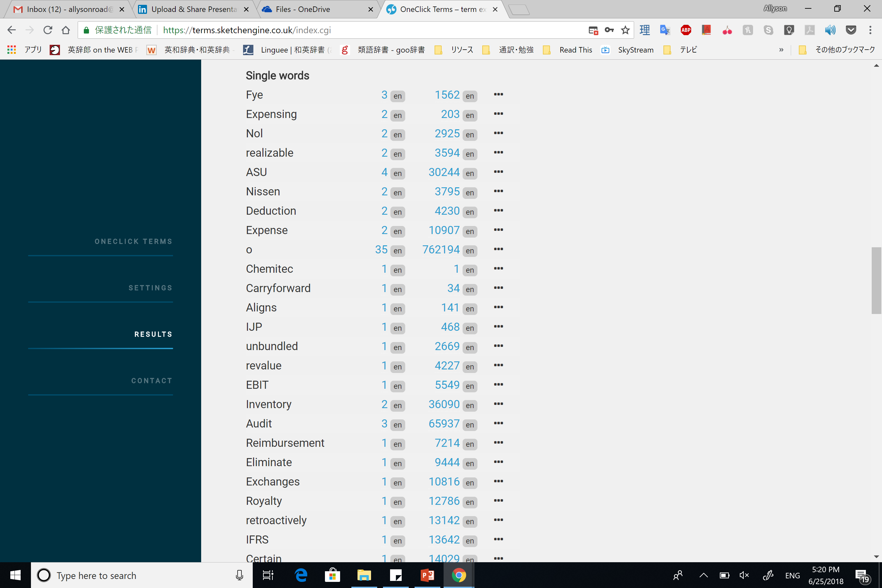Image resolution: width=882 pixels, height=588 pixels.
Task: Open three-dot menu for ASU row
Action: pos(498,172)
